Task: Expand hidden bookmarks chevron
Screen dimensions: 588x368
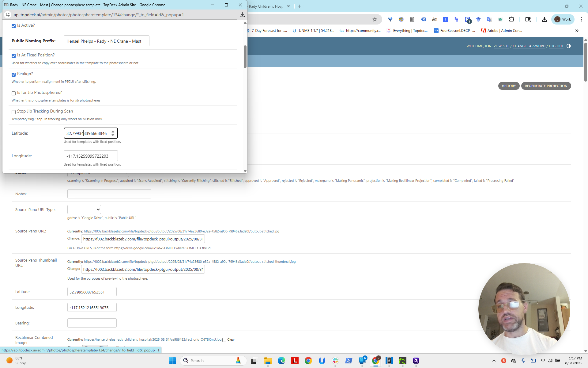Action: [x=577, y=31]
